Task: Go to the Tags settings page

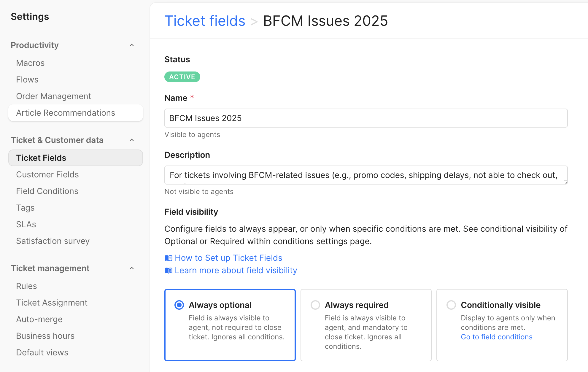Action: click(x=25, y=208)
